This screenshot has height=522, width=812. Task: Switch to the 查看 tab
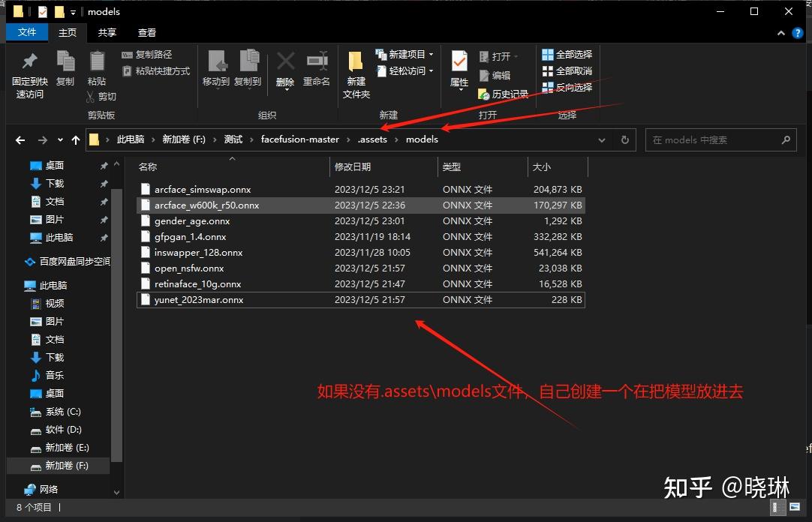coord(146,32)
